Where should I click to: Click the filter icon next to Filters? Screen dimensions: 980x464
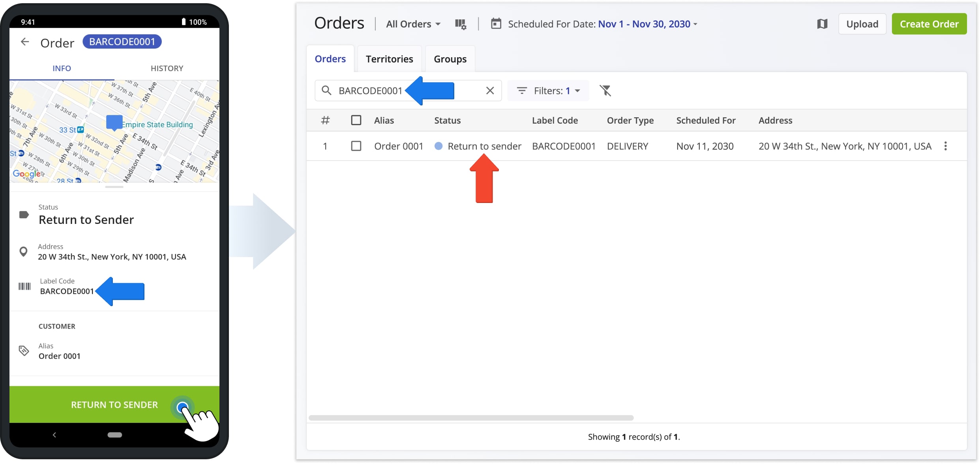click(605, 90)
